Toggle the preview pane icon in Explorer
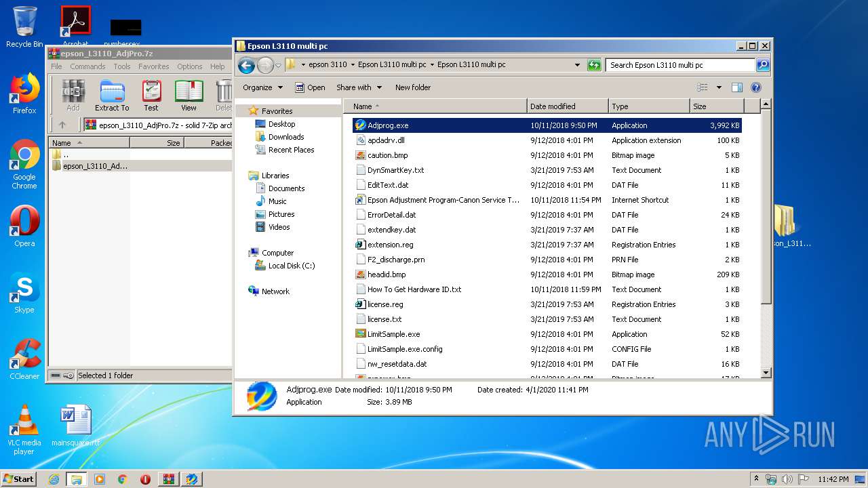This screenshot has height=488, width=868. (737, 87)
